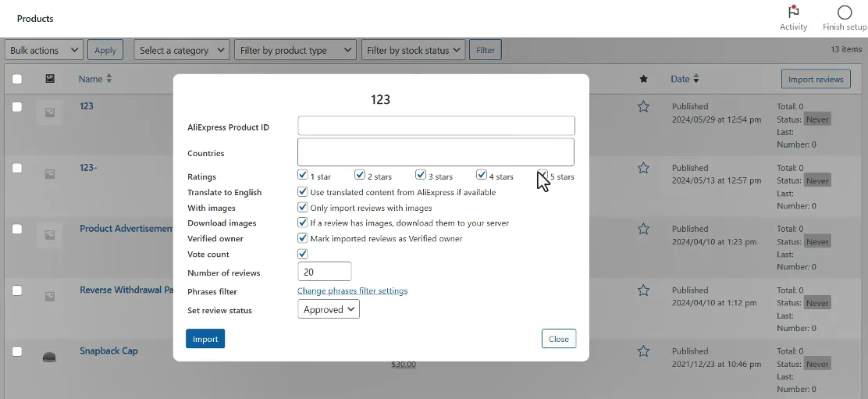Toggle Use translated content from AliExpress checkbox

click(x=302, y=192)
